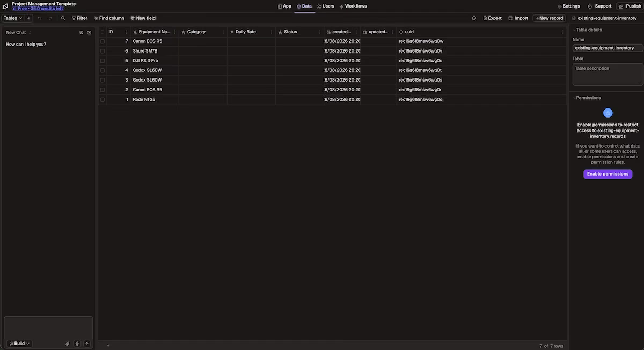Open the Workflows tab
The height and width of the screenshot is (350, 644).
pyautogui.click(x=353, y=6)
